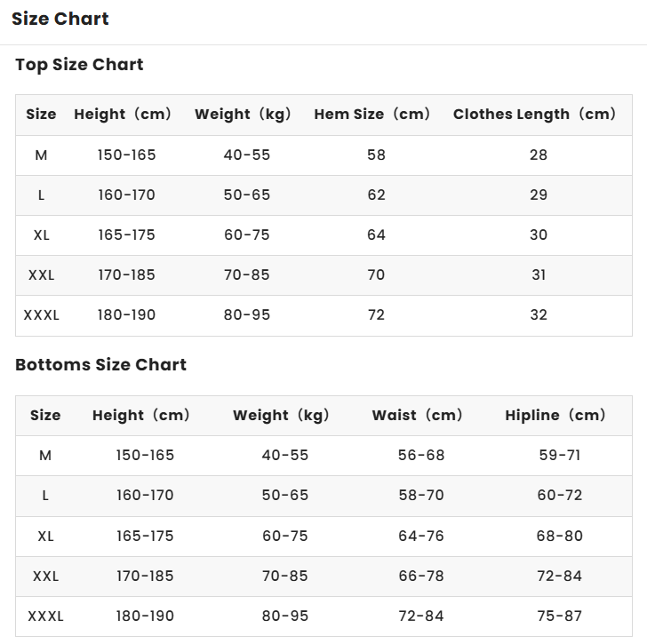Screen dimensions: 647x644
Task: Click bottoms chart Weight (kg) header
Action: [x=281, y=415]
